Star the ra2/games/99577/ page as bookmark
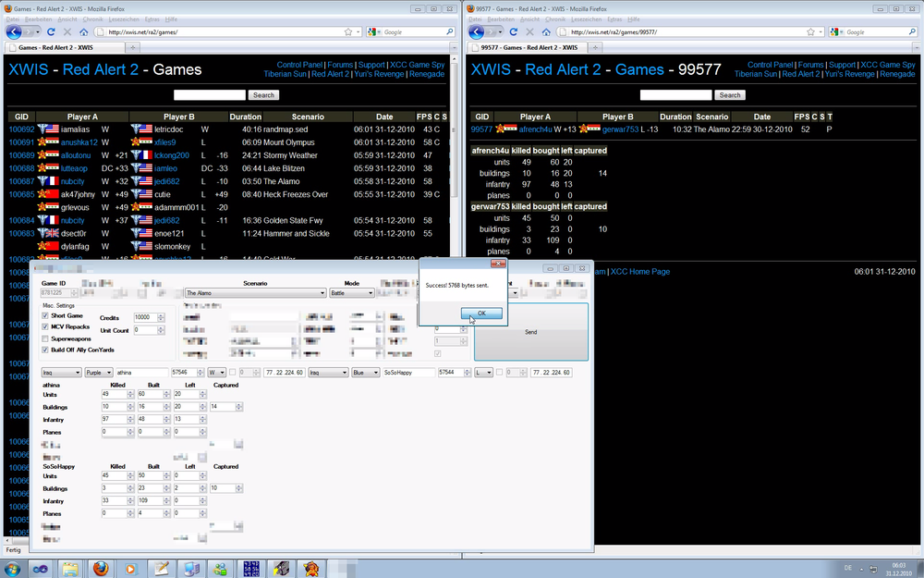Screen dimensions: 924x578 pos(811,31)
